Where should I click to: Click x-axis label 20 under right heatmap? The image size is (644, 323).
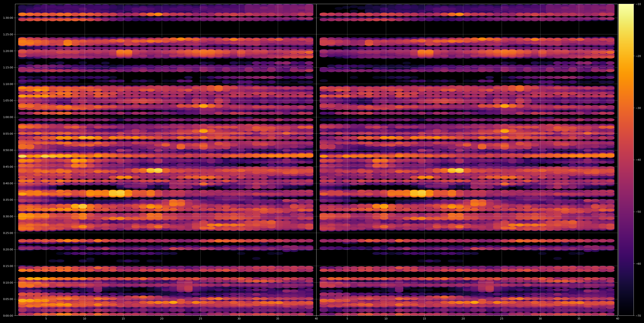(463, 319)
